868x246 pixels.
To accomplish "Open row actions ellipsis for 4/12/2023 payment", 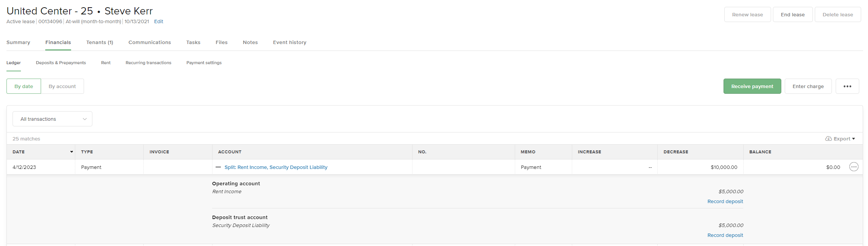I will [854, 167].
